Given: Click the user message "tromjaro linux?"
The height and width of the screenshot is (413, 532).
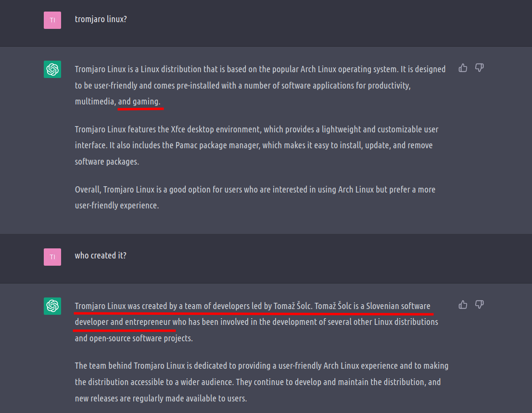Looking at the screenshot, I should pyautogui.click(x=101, y=19).
